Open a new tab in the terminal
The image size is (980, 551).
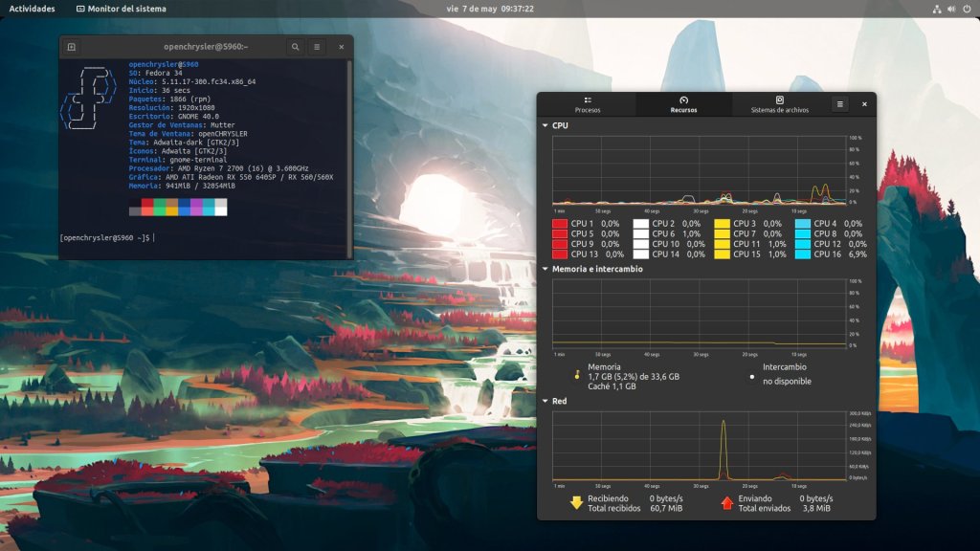(72, 47)
